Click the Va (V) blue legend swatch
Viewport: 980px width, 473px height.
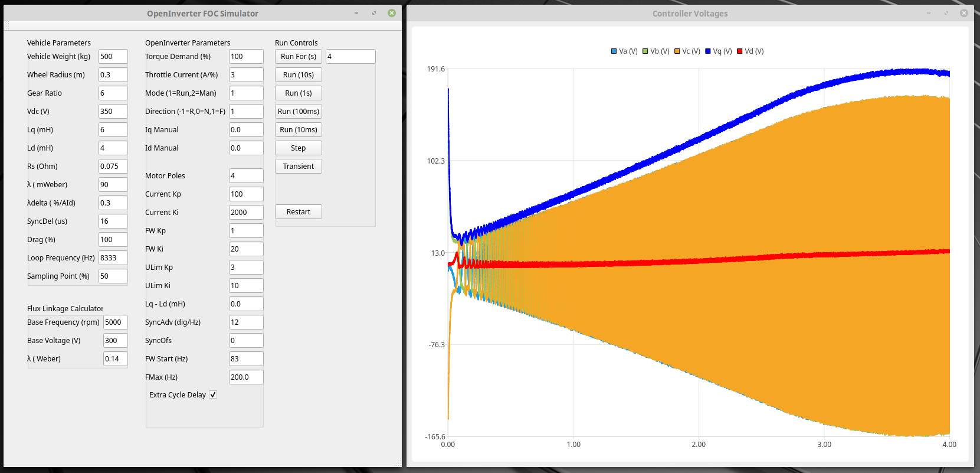click(614, 51)
